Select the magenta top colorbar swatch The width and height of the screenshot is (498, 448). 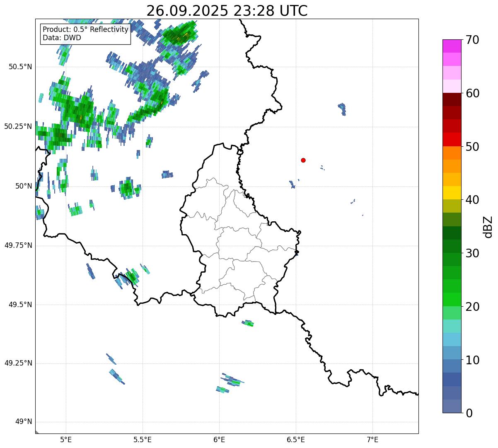(452, 46)
